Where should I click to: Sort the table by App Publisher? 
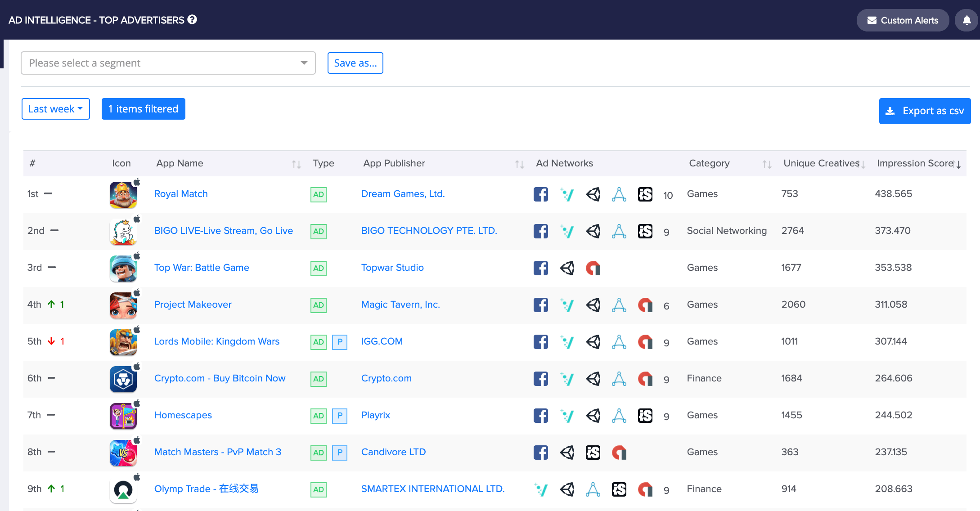519,164
